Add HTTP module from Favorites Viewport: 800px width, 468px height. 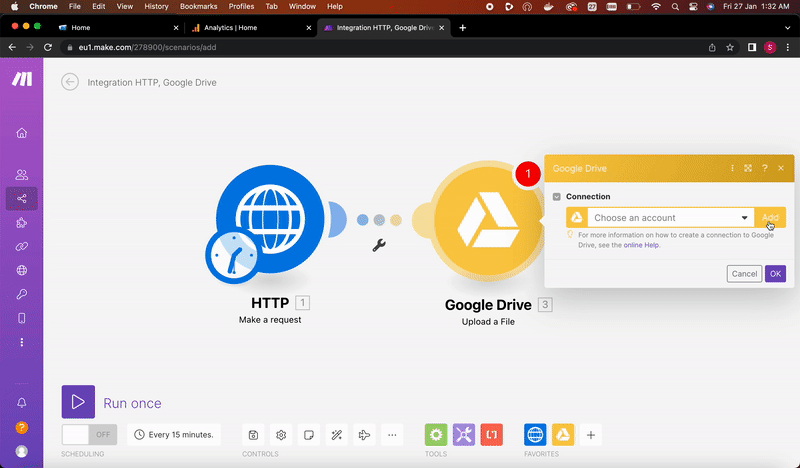(x=535, y=435)
